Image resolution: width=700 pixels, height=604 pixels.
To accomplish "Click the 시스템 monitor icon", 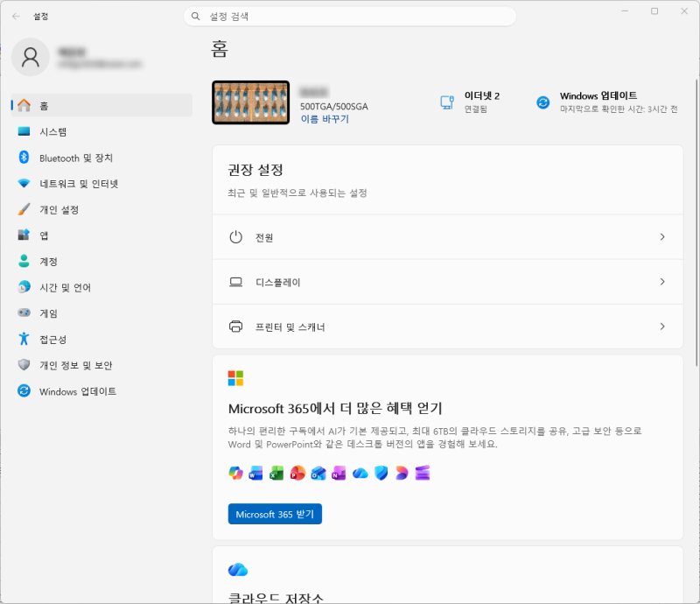I will tap(24, 131).
